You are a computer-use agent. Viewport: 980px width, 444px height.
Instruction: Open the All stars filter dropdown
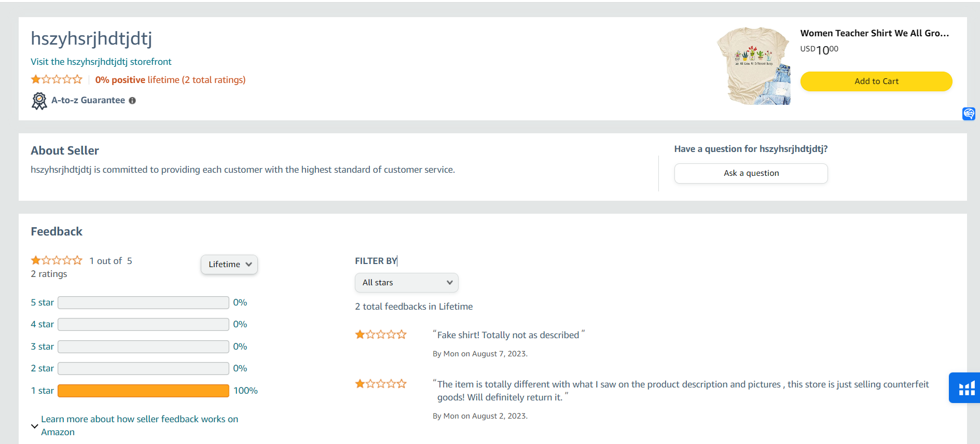(x=406, y=283)
